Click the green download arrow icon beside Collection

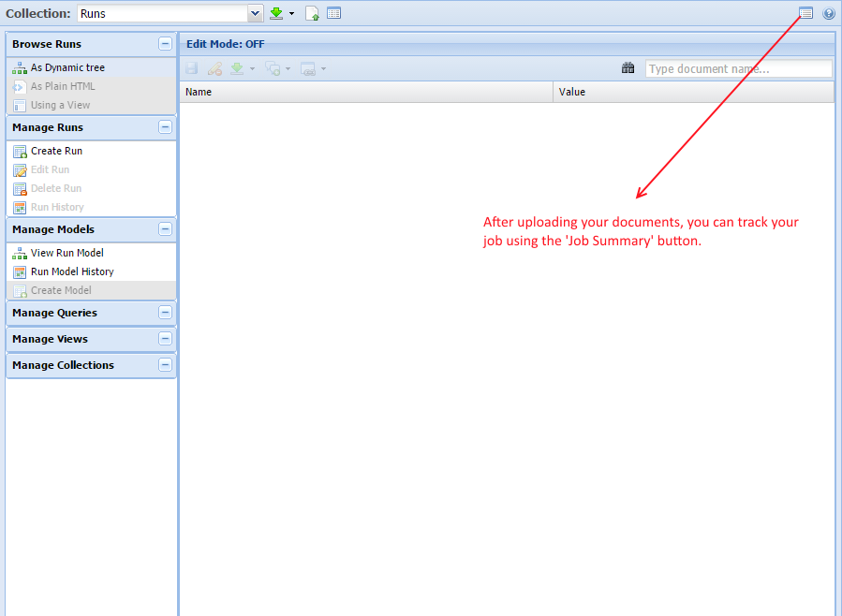coord(276,13)
